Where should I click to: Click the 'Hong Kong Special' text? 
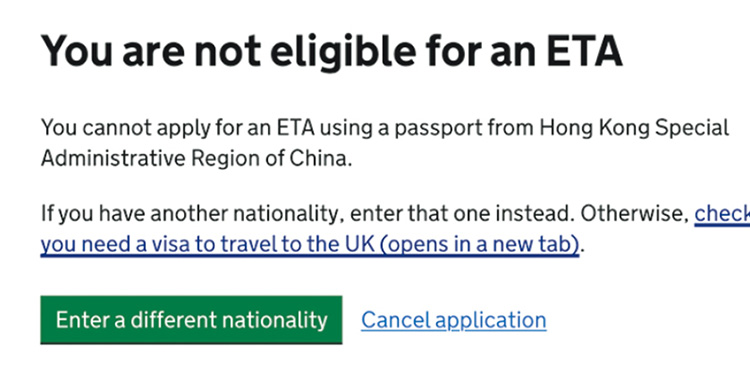pos(634,128)
